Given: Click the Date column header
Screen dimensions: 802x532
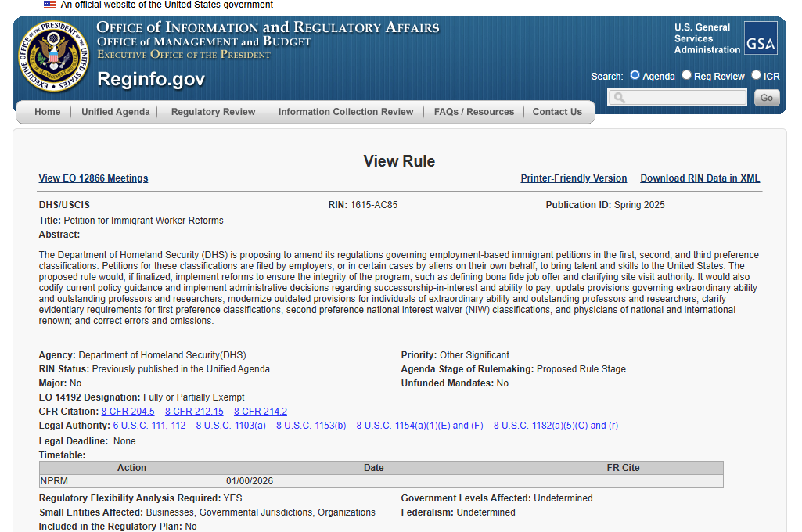Looking at the screenshot, I should 374,468.
